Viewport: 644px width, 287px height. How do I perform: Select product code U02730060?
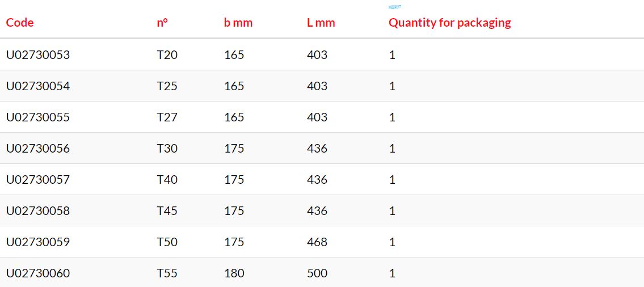(x=38, y=273)
